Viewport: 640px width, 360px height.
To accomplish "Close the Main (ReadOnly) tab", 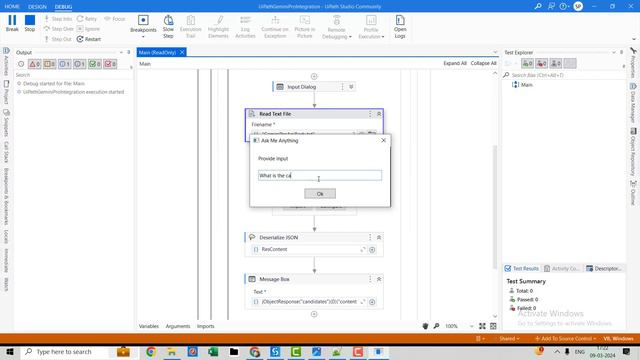I will [182, 52].
